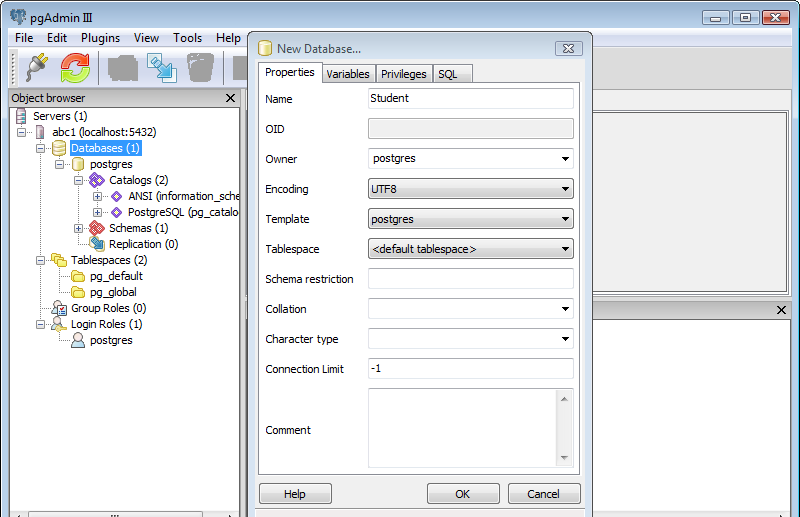Collapse the Catalogs tree node
Screen dimensions: 800x517
[79, 180]
